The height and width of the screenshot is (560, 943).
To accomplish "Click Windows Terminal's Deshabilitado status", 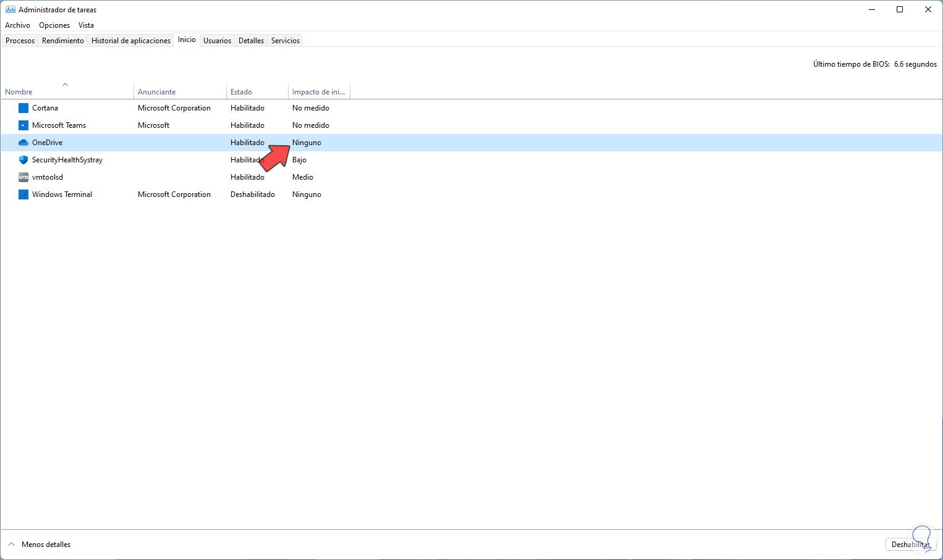I will tap(253, 194).
